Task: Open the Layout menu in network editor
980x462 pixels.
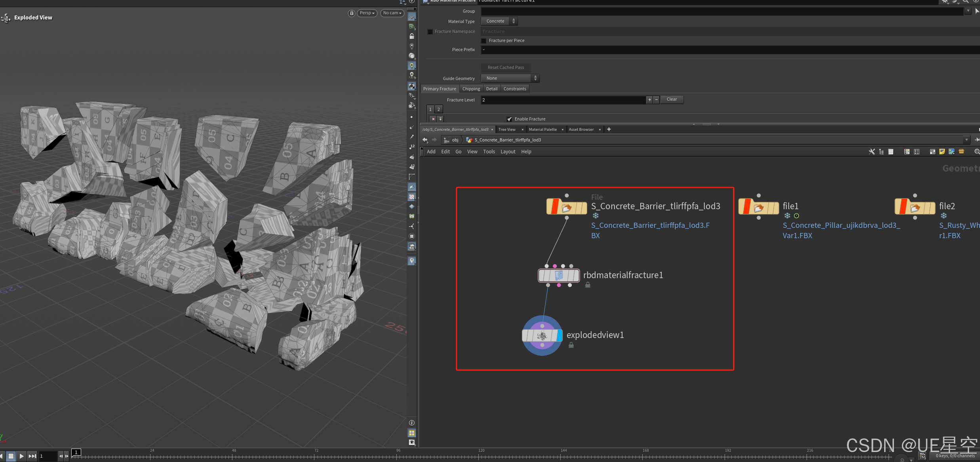Action: click(508, 152)
